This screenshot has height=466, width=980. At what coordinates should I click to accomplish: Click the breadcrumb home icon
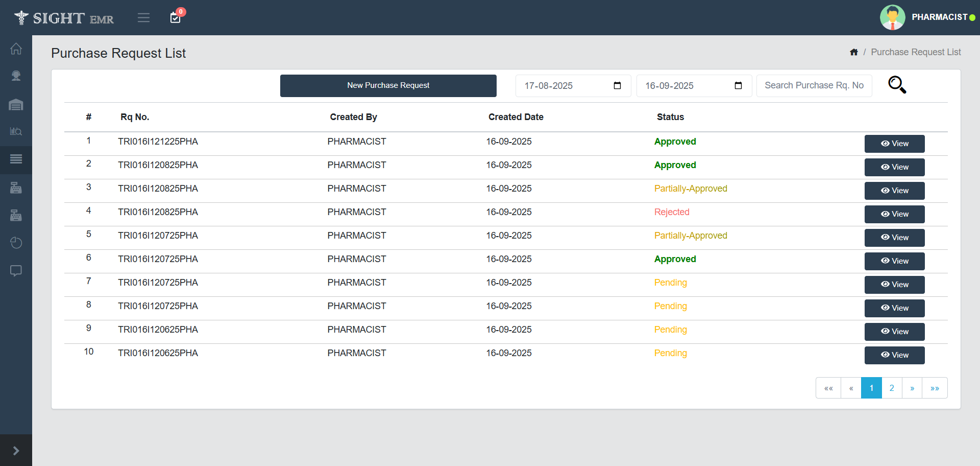(x=853, y=52)
